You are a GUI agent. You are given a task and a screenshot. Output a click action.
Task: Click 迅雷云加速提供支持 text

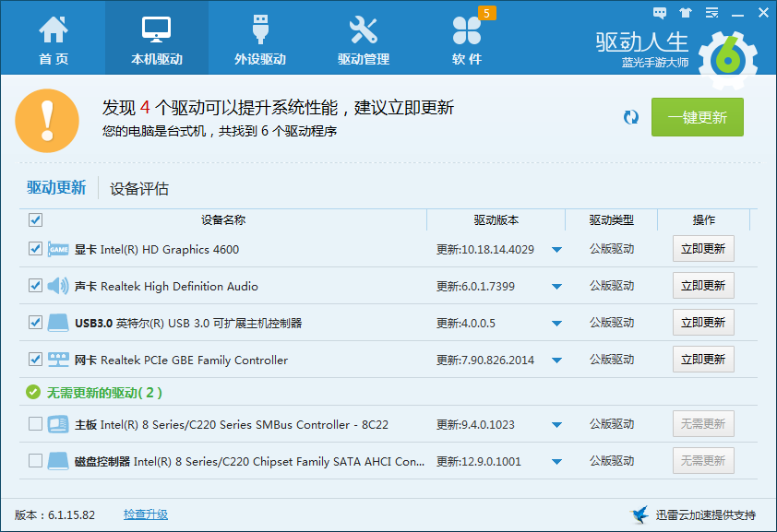706,515
